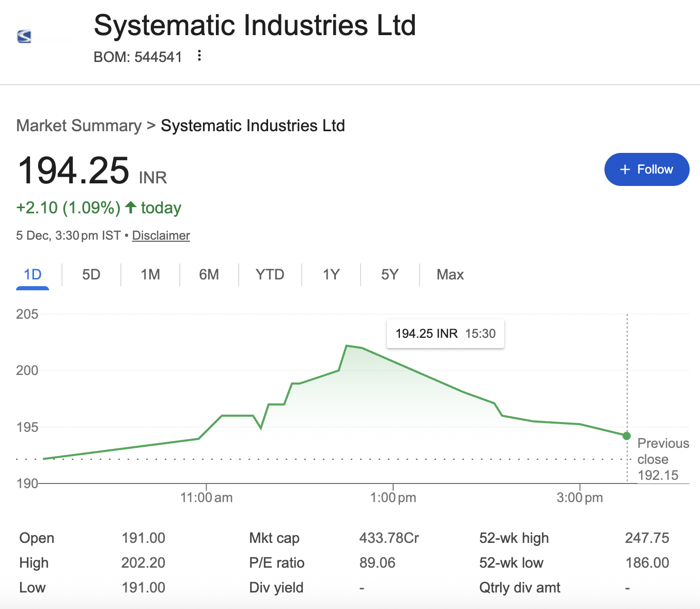
Task: Select the YTD range tab
Action: coord(270,274)
